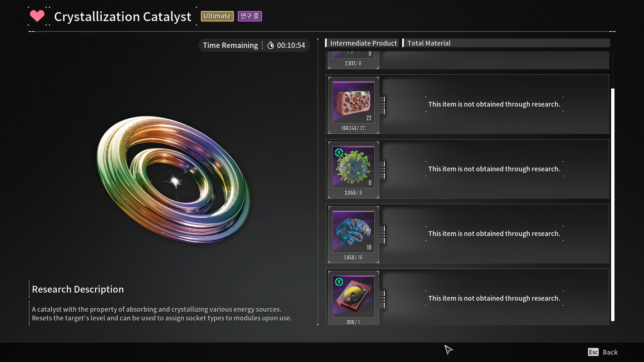The image size is (644, 362).
Task: Click the timer clock icon
Action: [x=270, y=46]
